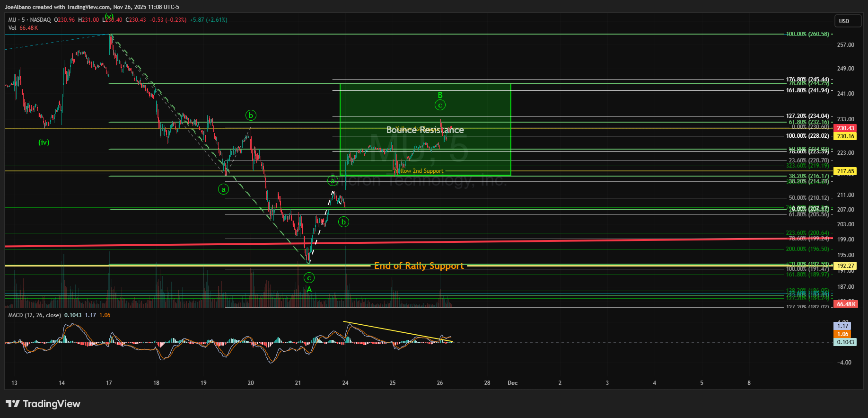Click the JoeAlbano created with TradingView.com header
The height and width of the screenshot is (418, 868).
coord(92,7)
